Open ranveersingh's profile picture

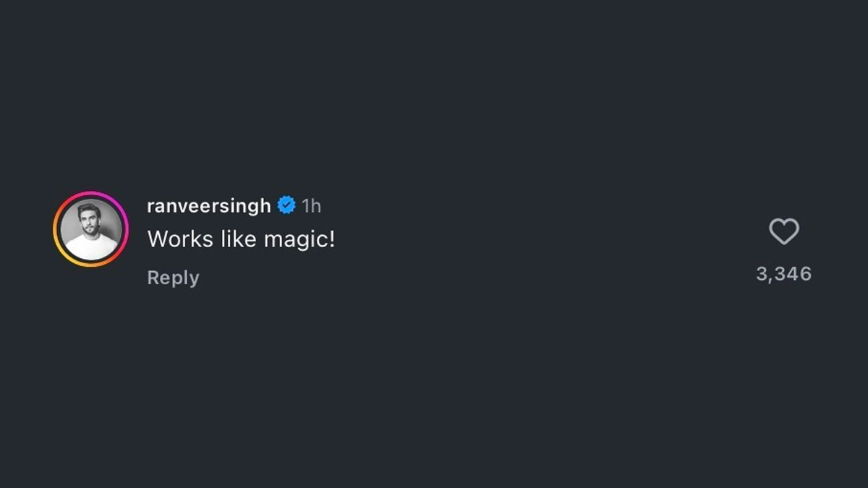pyautogui.click(x=90, y=229)
